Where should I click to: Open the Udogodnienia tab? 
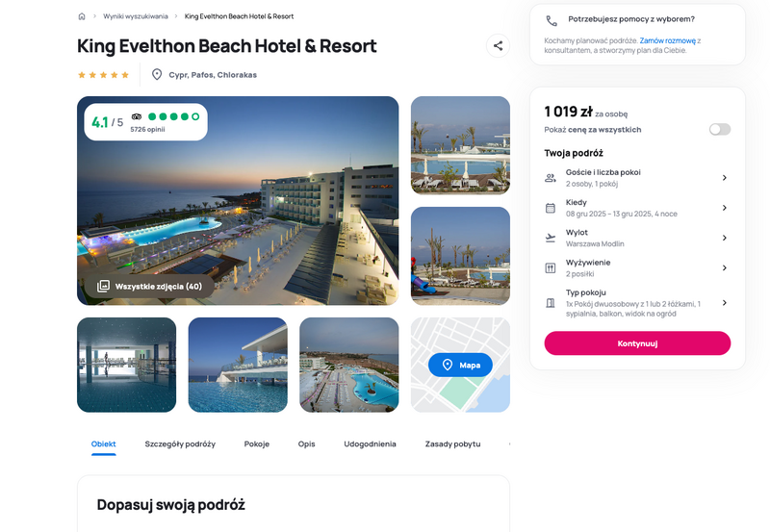pyautogui.click(x=370, y=443)
